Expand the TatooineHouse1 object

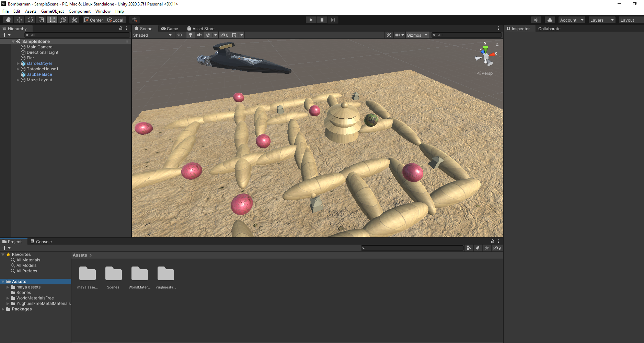pos(18,69)
